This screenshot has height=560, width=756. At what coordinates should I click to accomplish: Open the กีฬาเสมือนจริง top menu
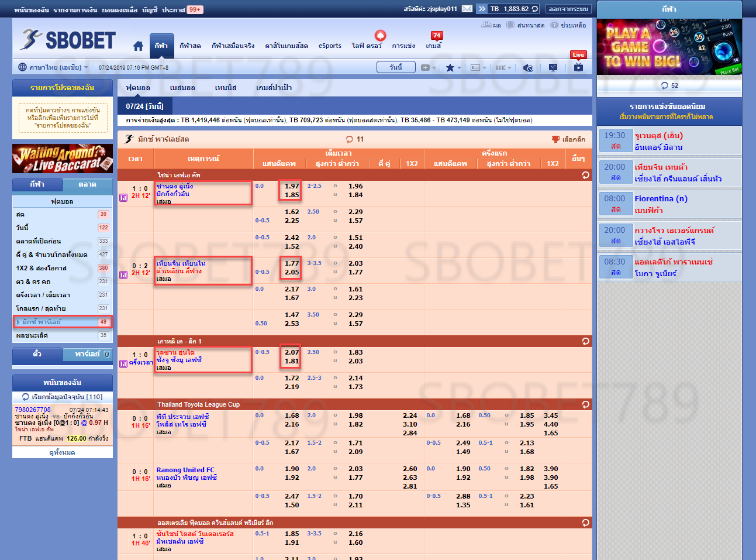[233, 46]
